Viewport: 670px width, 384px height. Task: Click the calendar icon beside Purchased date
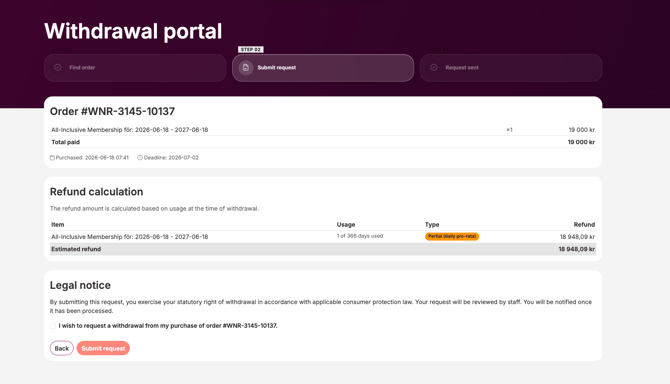click(52, 158)
